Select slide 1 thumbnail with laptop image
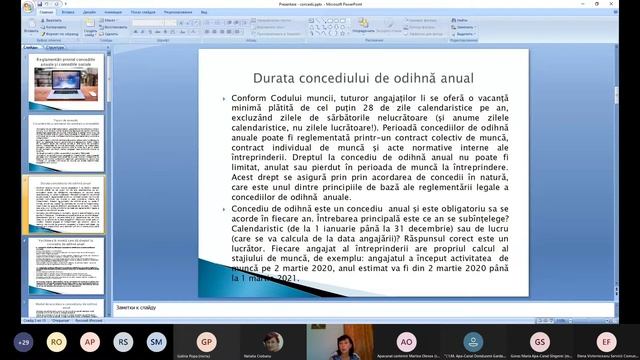Screen dimensions: 640x360 (x=66, y=83)
